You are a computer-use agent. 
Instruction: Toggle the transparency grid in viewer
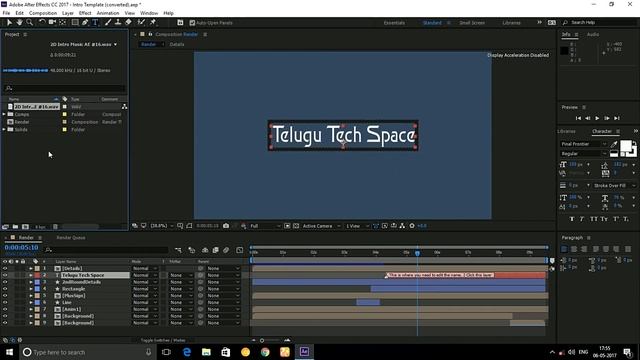point(296,226)
